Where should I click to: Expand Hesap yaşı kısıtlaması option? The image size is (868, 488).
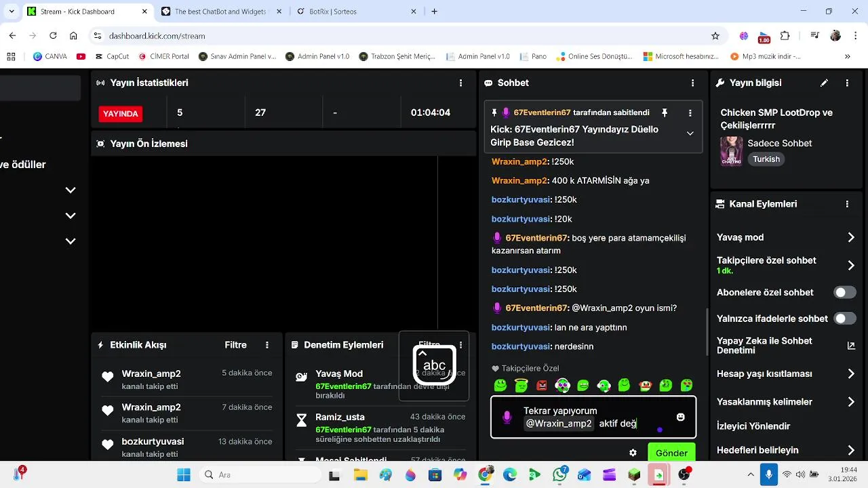pos(851,373)
